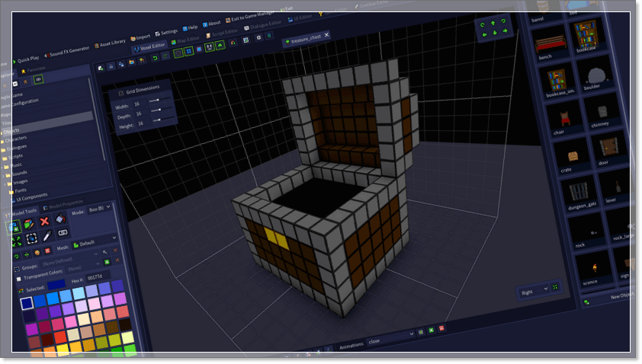The height and width of the screenshot is (364, 642).
Task: Open Settings from the top bar
Action: click(166, 33)
